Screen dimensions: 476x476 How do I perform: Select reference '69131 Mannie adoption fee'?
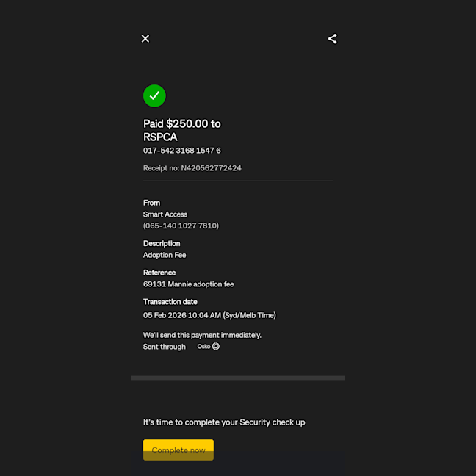(x=189, y=284)
